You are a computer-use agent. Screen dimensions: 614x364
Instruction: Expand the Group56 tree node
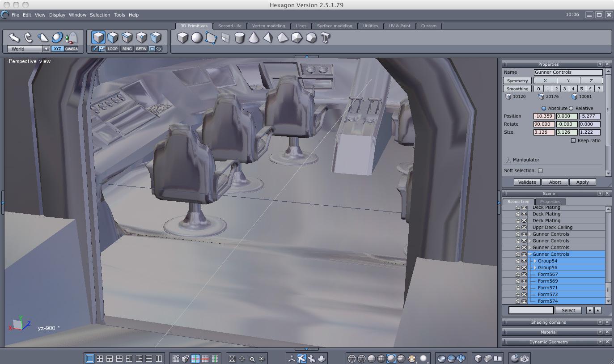(x=535, y=267)
